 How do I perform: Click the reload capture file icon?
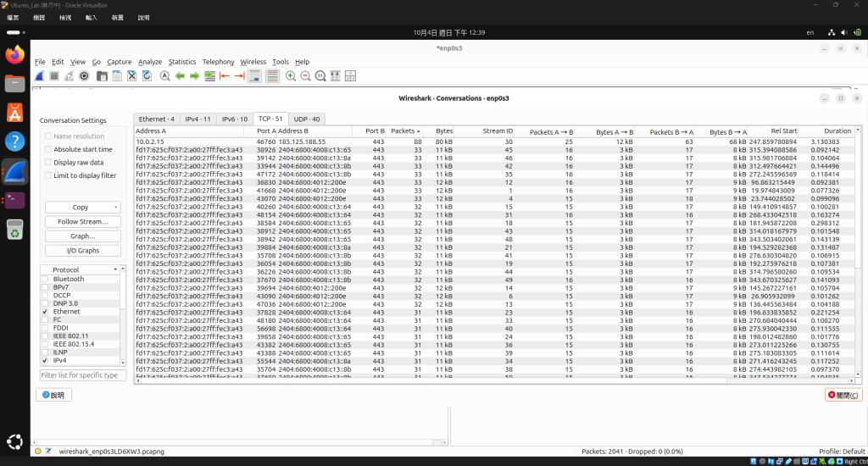pos(147,75)
